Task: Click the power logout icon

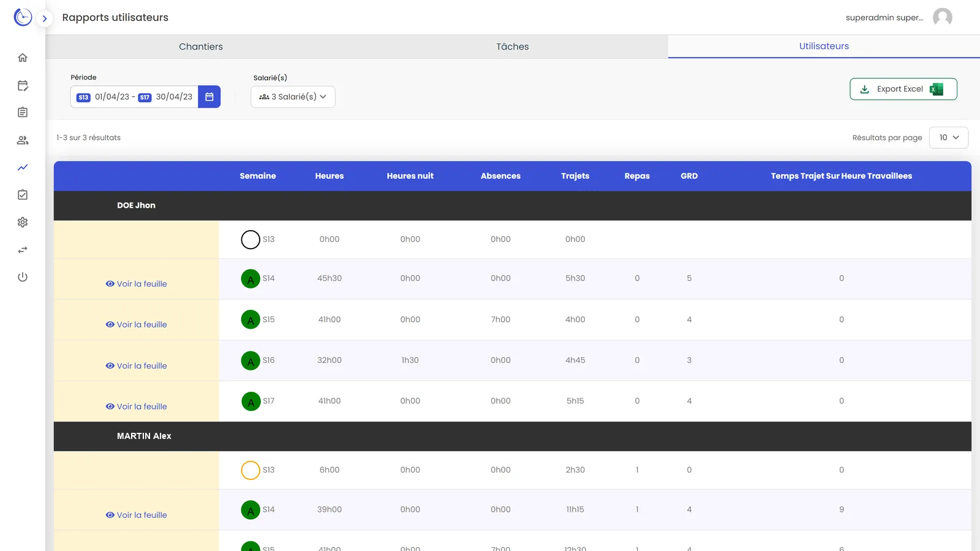Action: 23,277
